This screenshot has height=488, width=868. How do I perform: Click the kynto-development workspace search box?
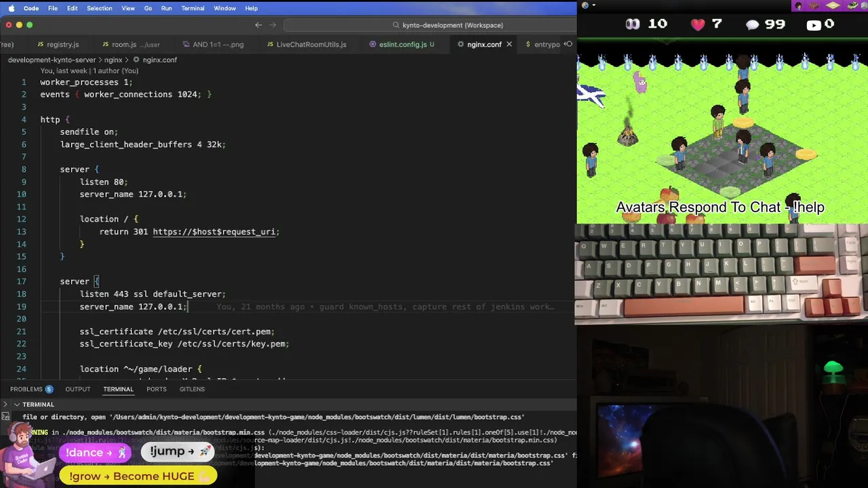(429, 25)
